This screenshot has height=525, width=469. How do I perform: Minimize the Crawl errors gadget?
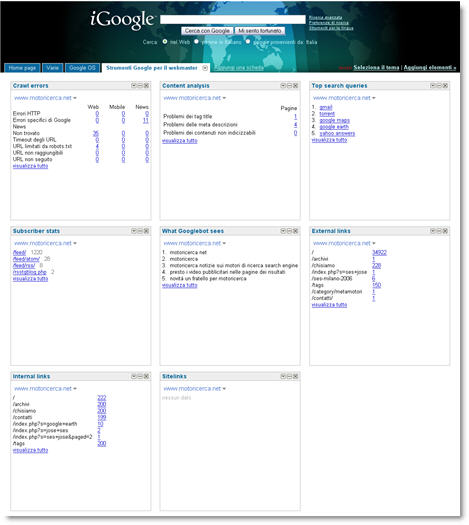tap(140, 86)
